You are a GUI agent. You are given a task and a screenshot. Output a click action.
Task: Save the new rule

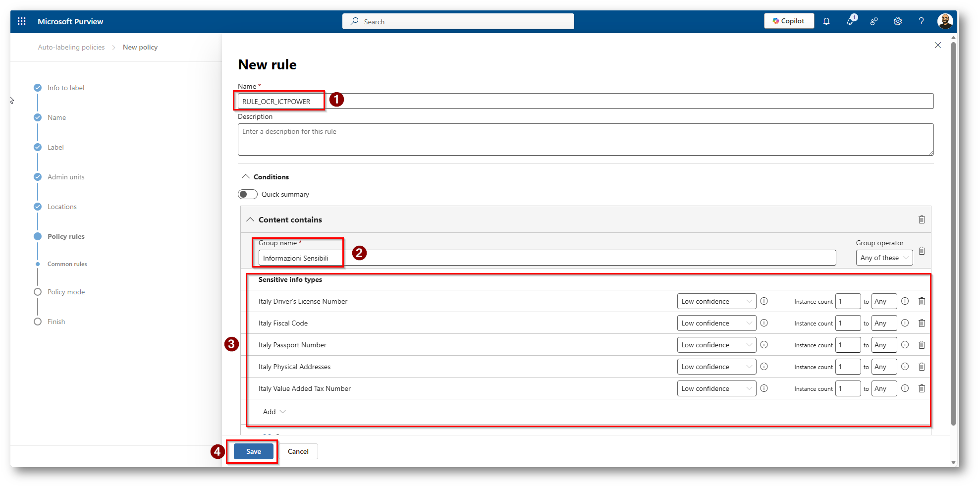pyautogui.click(x=254, y=451)
